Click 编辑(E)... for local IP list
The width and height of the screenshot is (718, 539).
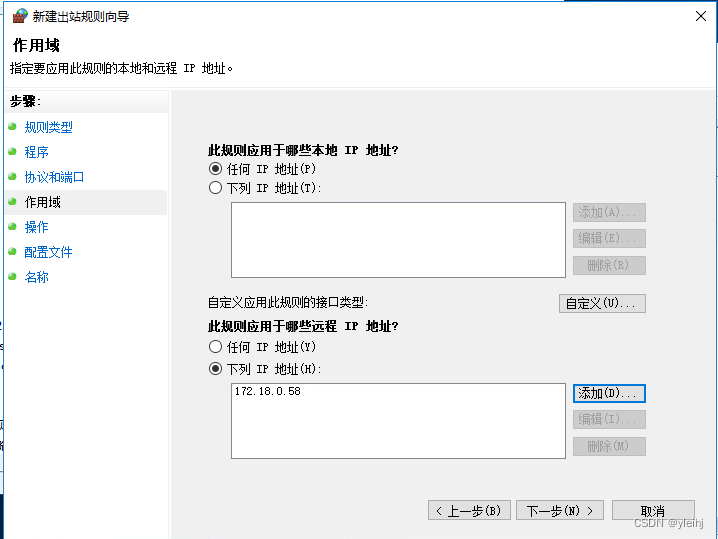tap(609, 239)
